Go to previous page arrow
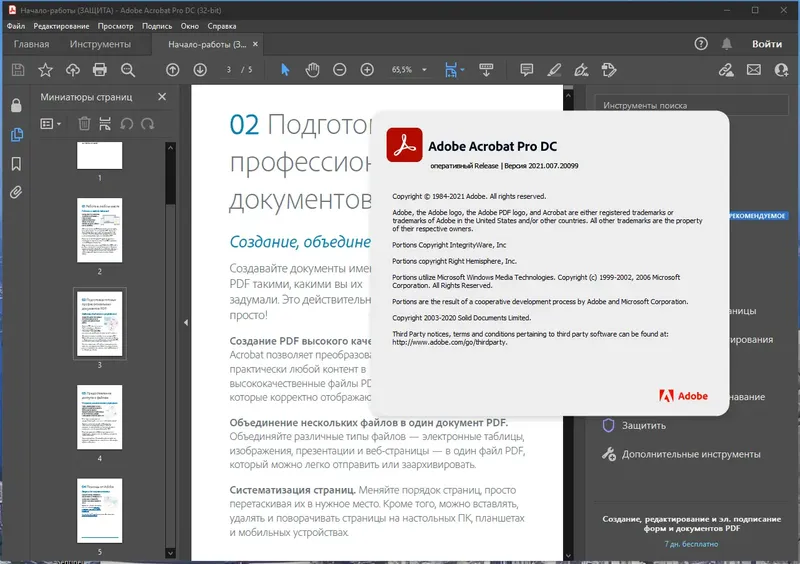 tap(172, 70)
